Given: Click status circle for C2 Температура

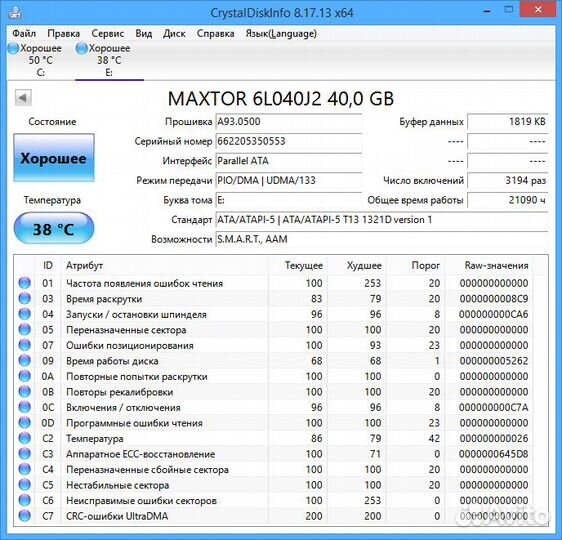Looking at the screenshot, I should pyautogui.click(x=25, y=438).
